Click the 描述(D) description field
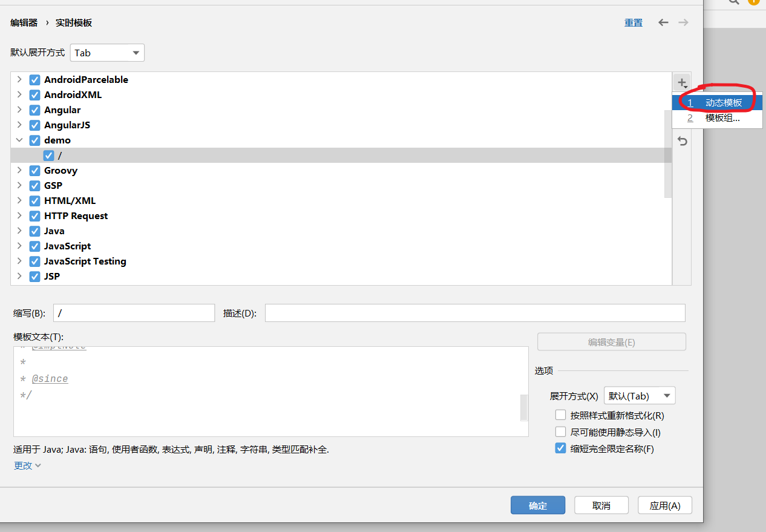 tap(475, 313)
